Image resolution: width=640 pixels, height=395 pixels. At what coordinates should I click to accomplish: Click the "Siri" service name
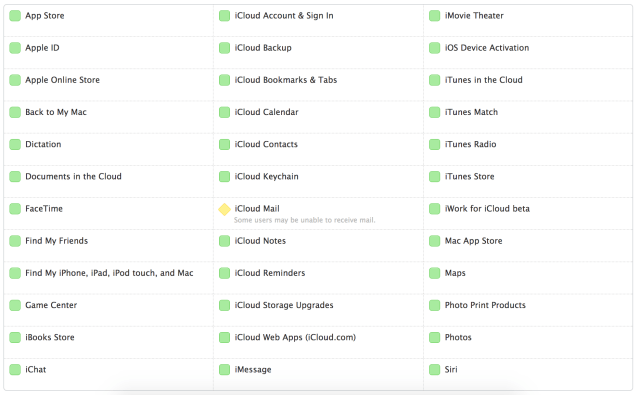pyautogui.click(x=451, y=370)
